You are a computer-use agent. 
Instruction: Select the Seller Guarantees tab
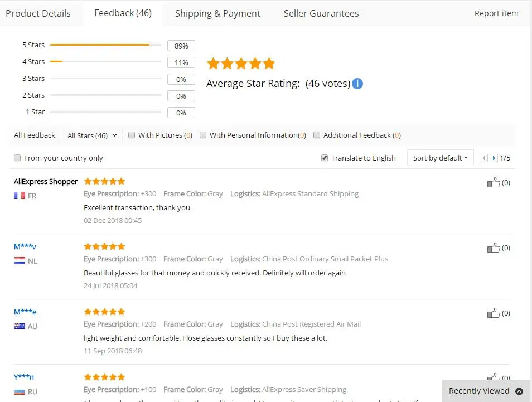tap(321, 13)
